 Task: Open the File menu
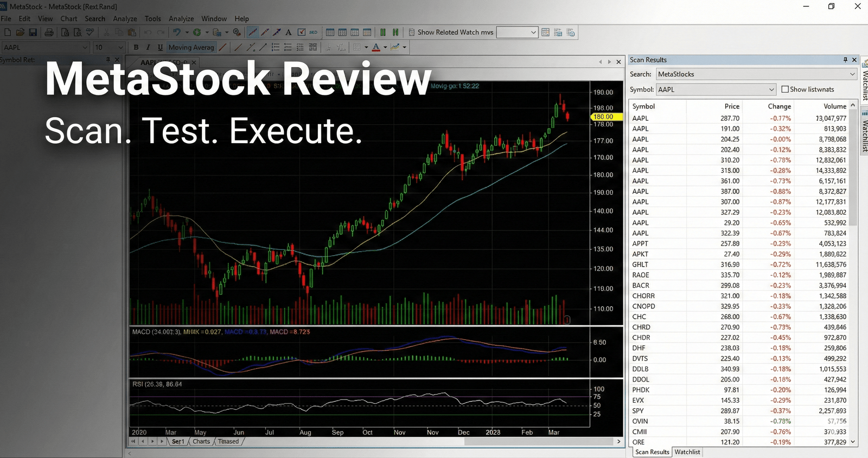click(6, 18)
